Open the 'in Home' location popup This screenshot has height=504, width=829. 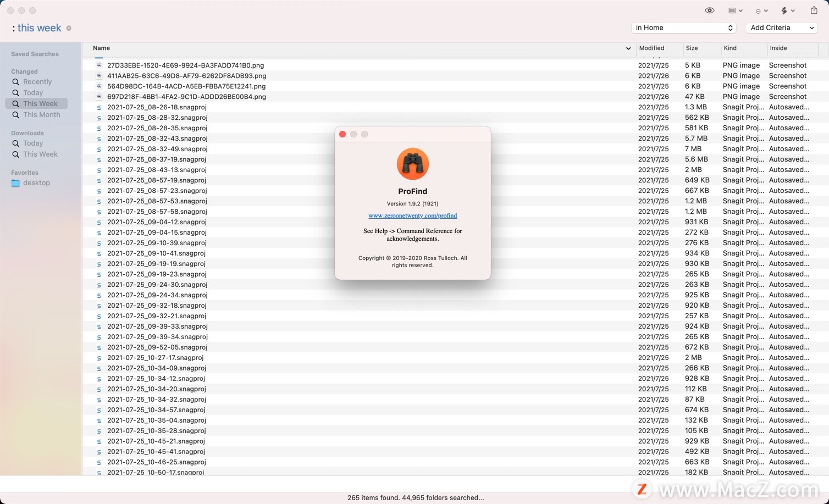pyautogui.click(x=683, y=27)
